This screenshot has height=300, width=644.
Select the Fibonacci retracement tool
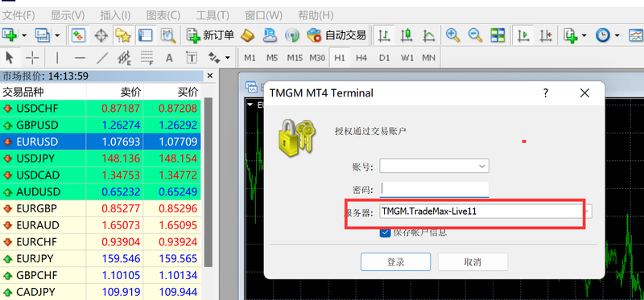click(x=147, y=58)
